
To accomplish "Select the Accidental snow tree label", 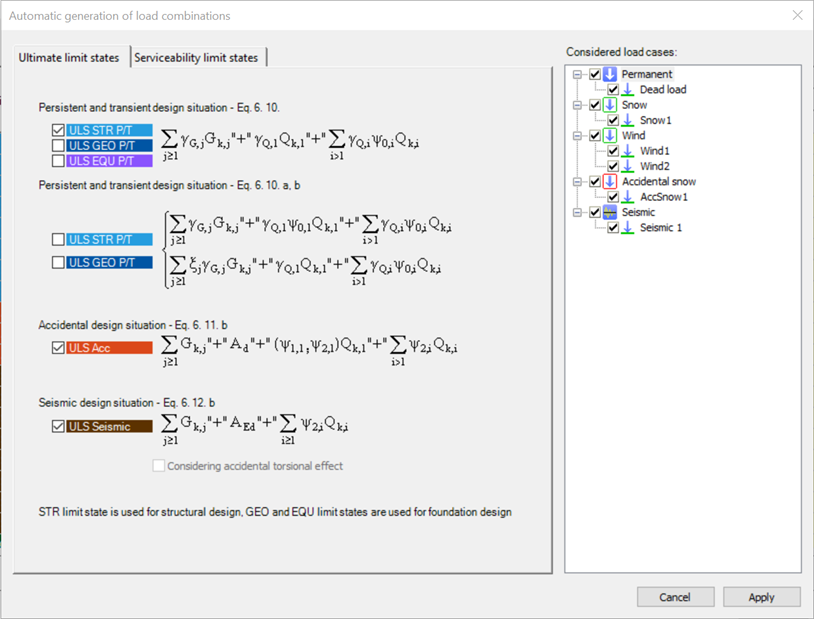I will click(659, 182).
